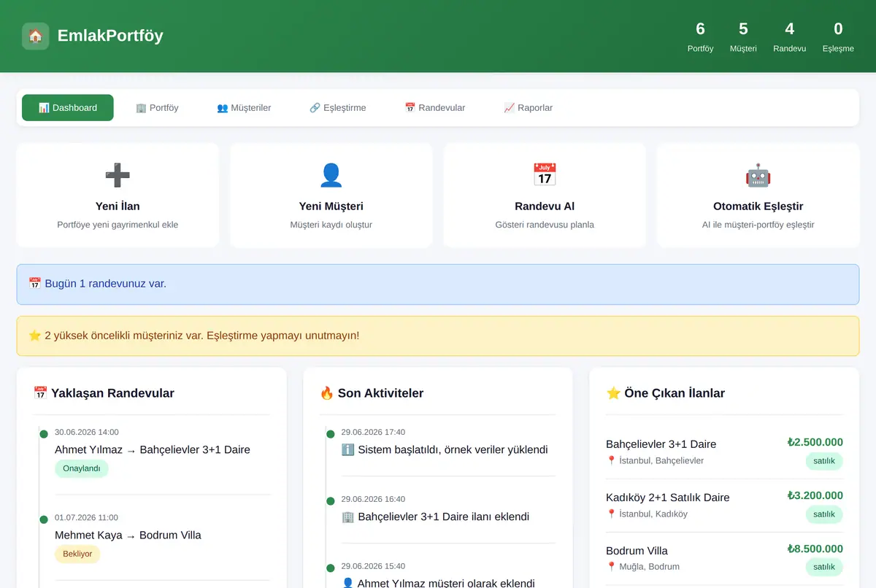This screenshot has height=588, width=876.
Task: Click the Bekliyor status badge
Action: pos(77,554)
